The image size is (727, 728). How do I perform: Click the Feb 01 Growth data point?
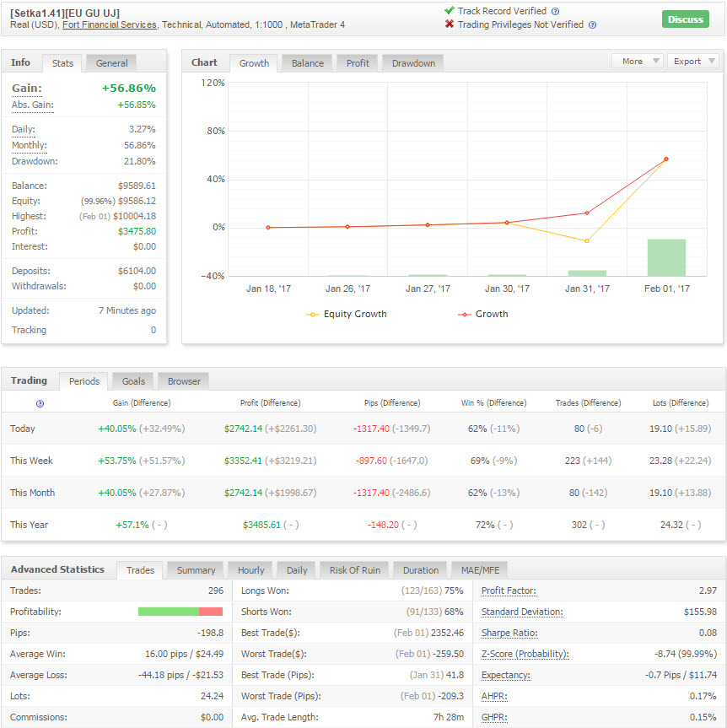click(x=666, y=159)
